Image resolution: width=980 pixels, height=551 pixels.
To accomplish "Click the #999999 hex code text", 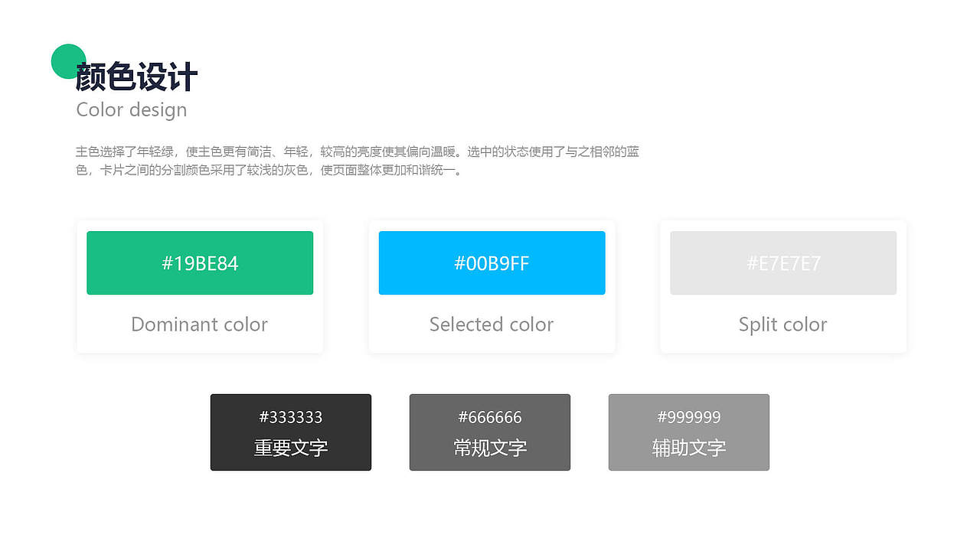I will coord(689,417).
